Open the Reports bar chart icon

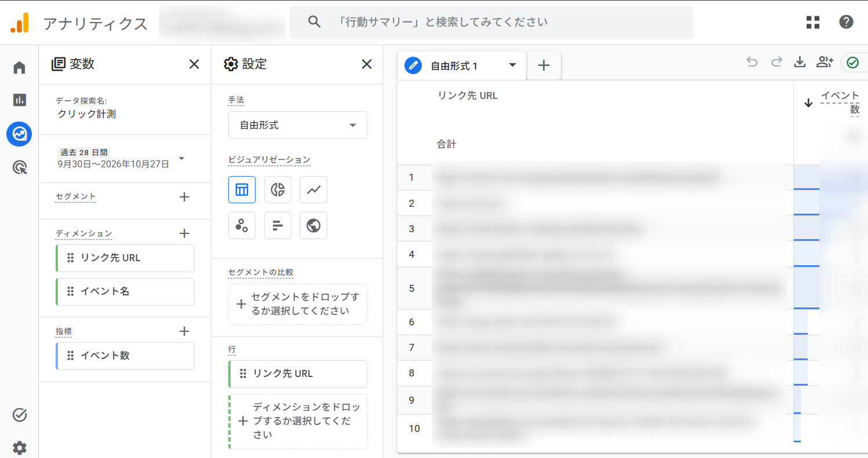19,100
